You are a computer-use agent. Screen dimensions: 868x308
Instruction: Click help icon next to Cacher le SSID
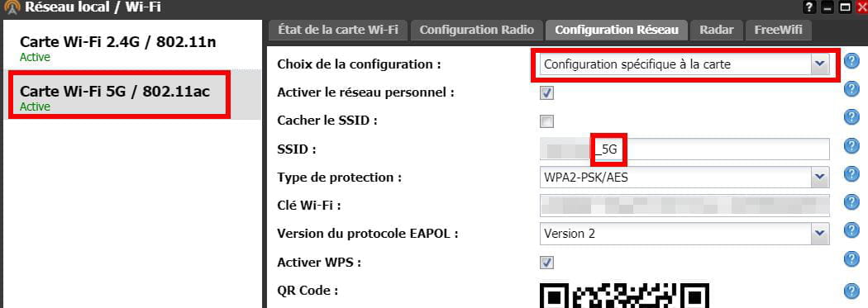click(x=851, y=117)
